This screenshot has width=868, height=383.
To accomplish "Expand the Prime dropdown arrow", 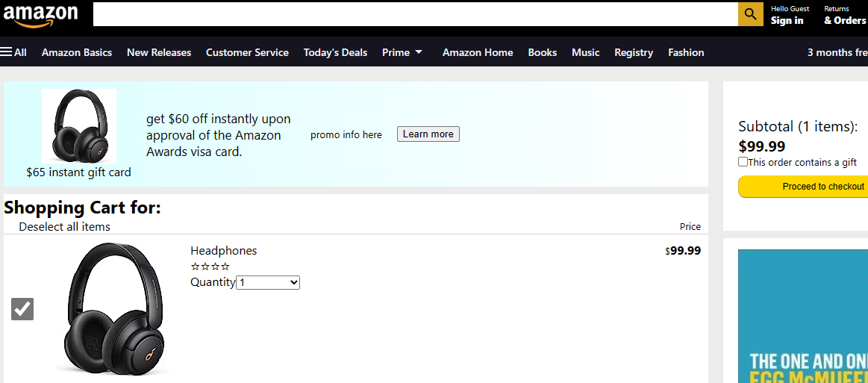I will [419, 52].
